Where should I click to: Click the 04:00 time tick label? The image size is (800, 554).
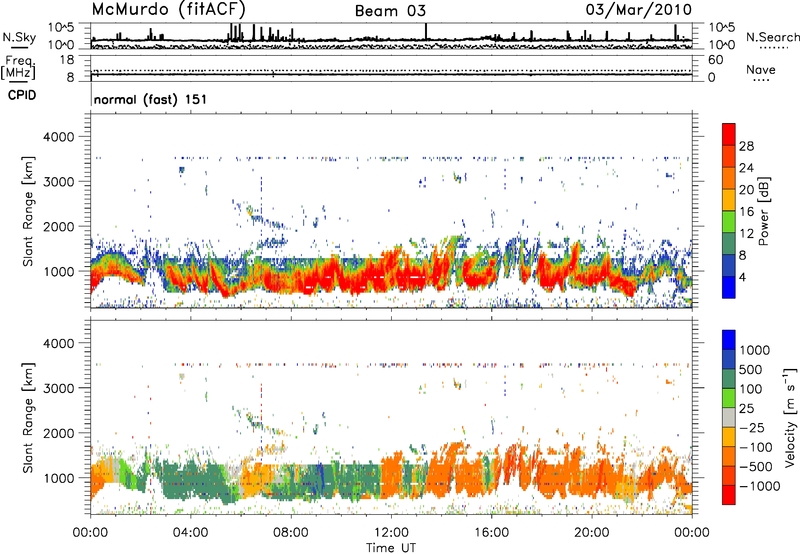click(x=190, y=533)
